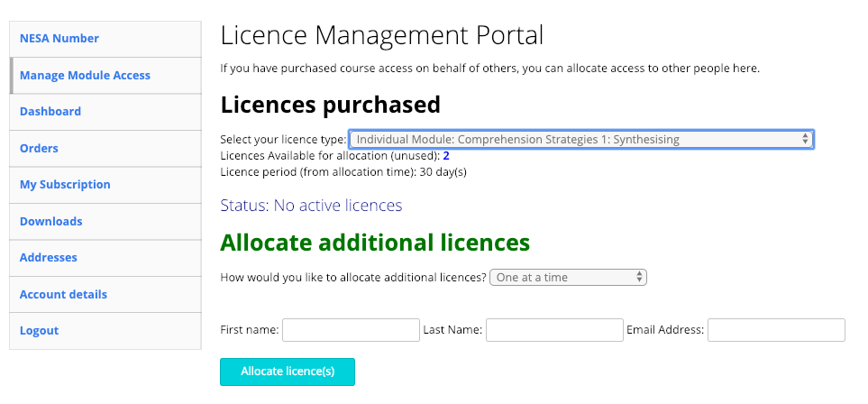
Task: Click the 'Licence Management Portal' title
Action: [382, 36]
